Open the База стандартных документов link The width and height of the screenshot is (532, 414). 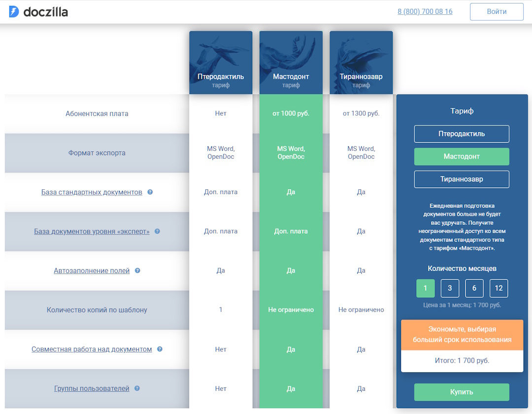(x=92, y=192)
